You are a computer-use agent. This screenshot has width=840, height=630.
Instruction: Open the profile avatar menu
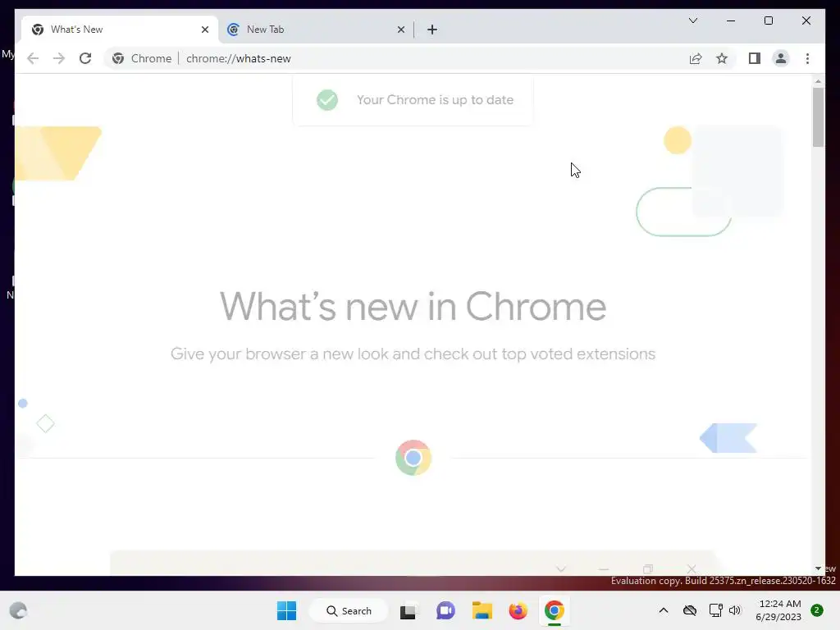(x=781, y=58)
